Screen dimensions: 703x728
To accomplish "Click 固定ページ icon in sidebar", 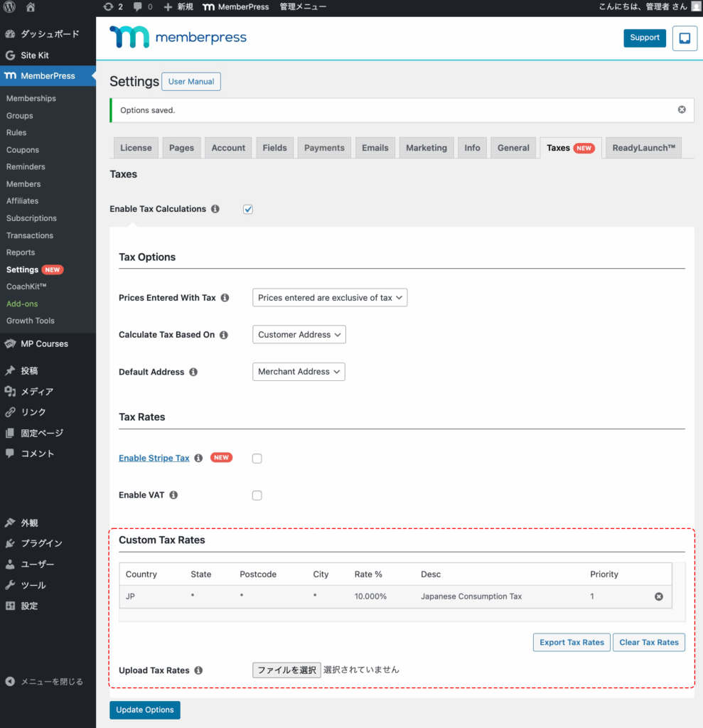I will (10, 433).
